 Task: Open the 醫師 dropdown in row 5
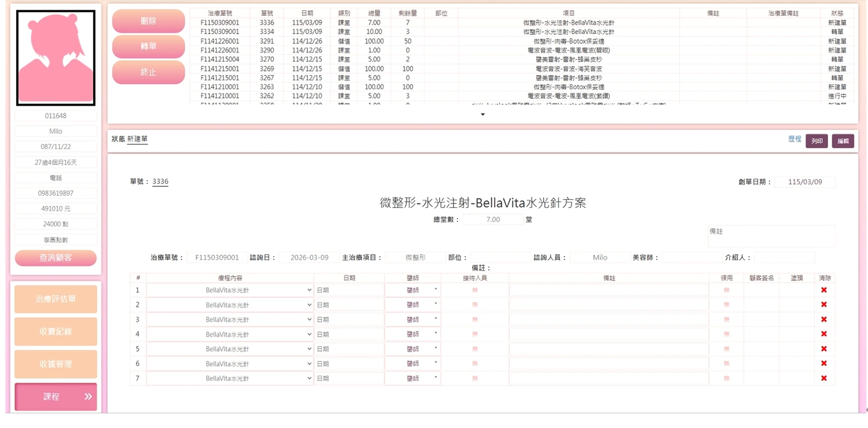pyautogui.click(x=413, y=349)
